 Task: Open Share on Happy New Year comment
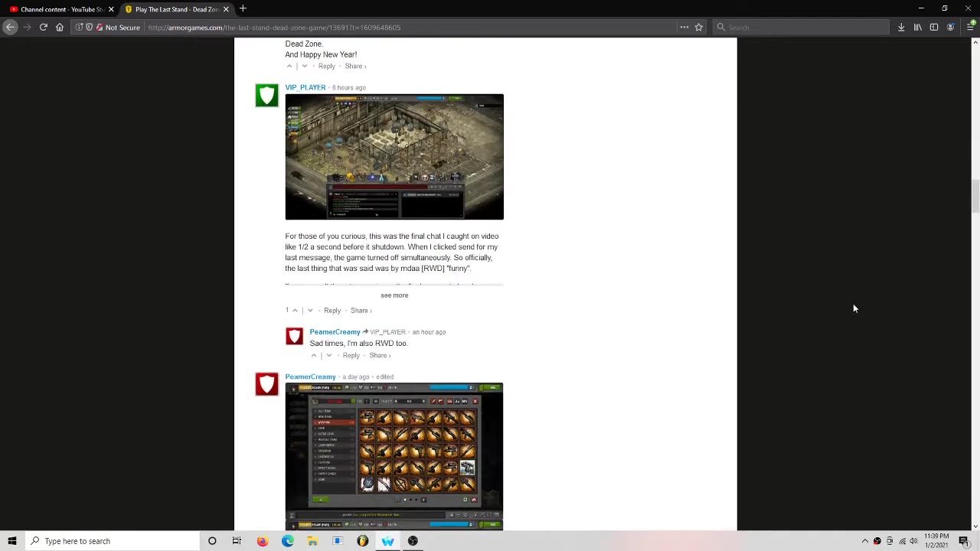point(355,66)
